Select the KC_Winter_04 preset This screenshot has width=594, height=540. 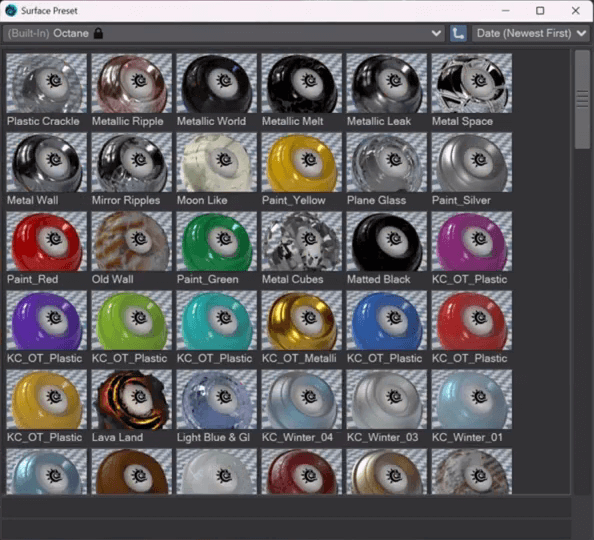pyautogui.click(x=302, y=399)
